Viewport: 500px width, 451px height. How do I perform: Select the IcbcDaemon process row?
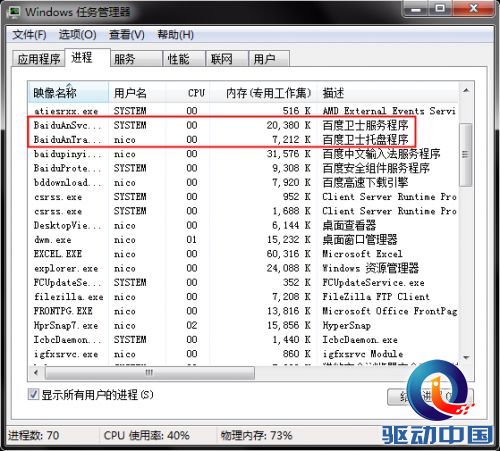(243, 340)
